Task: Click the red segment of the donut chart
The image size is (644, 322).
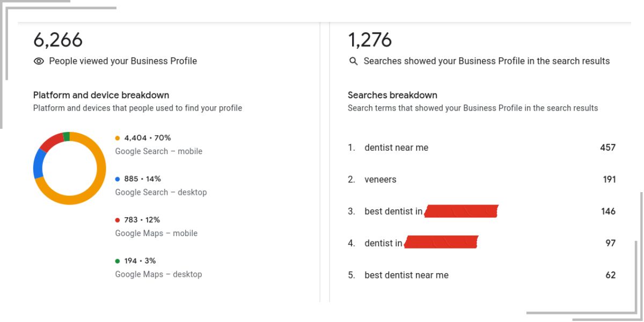Action: coord(51,142)
